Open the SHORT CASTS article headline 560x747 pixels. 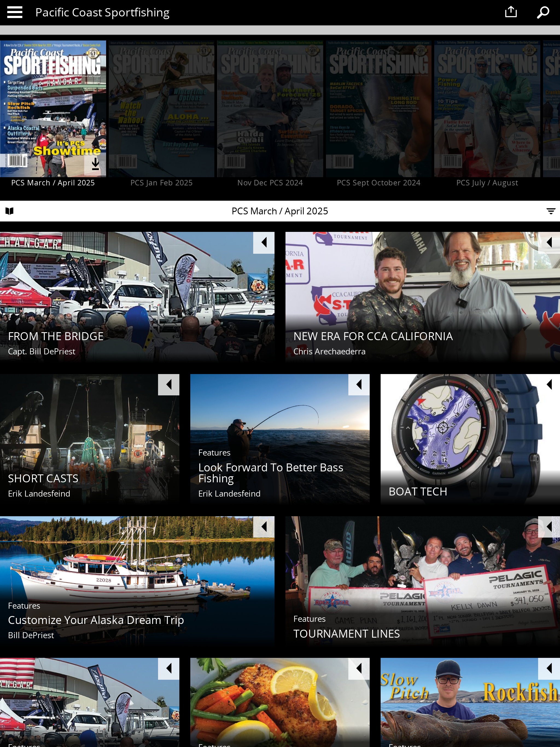(x=43, y=478)
